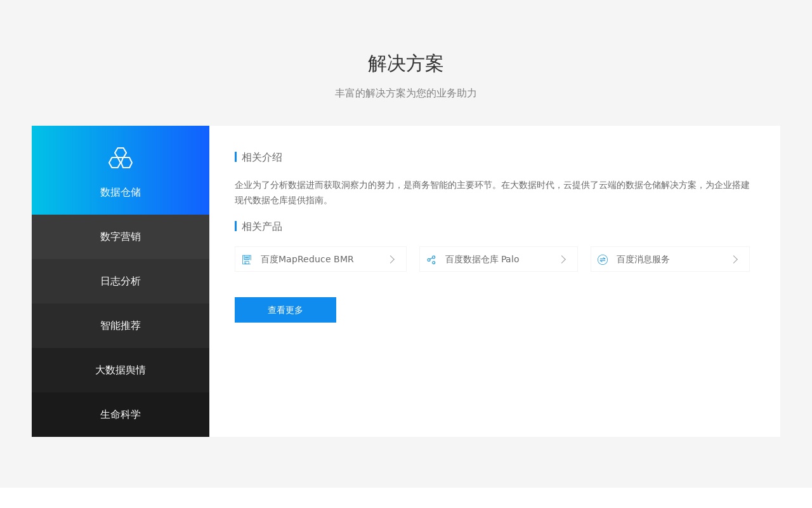Click the description paragraph starting 企业为了分析数据
This screenshot has width=812, height=508.
tap(492, 192)
